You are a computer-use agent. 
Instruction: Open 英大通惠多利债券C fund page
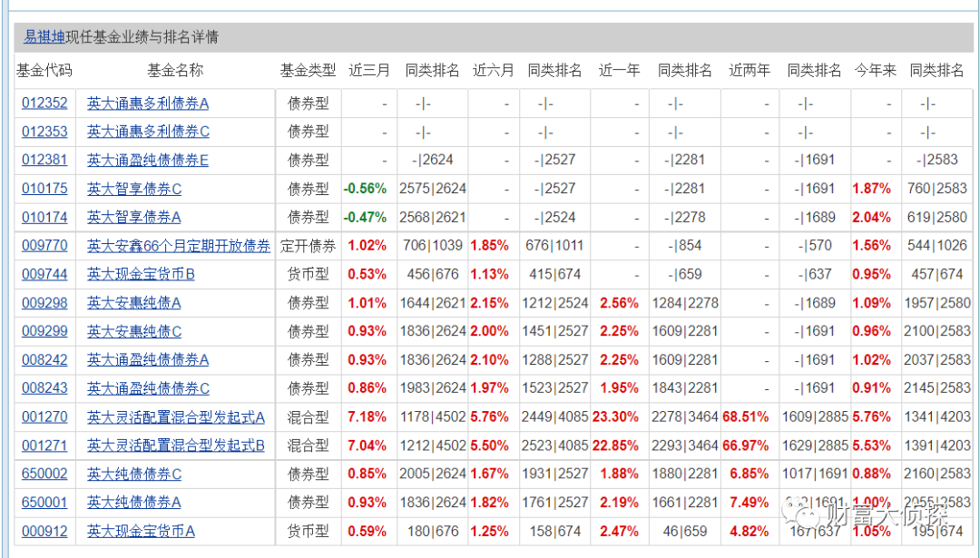coord(148,132)
